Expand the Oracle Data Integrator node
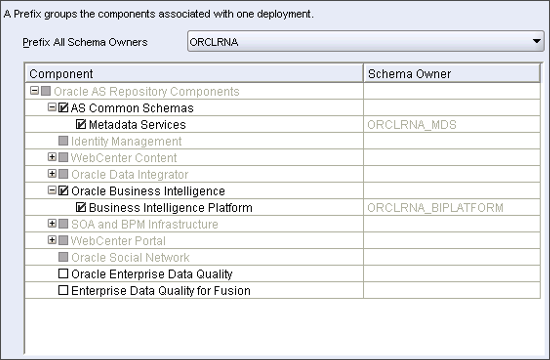 tap(52, 174)
